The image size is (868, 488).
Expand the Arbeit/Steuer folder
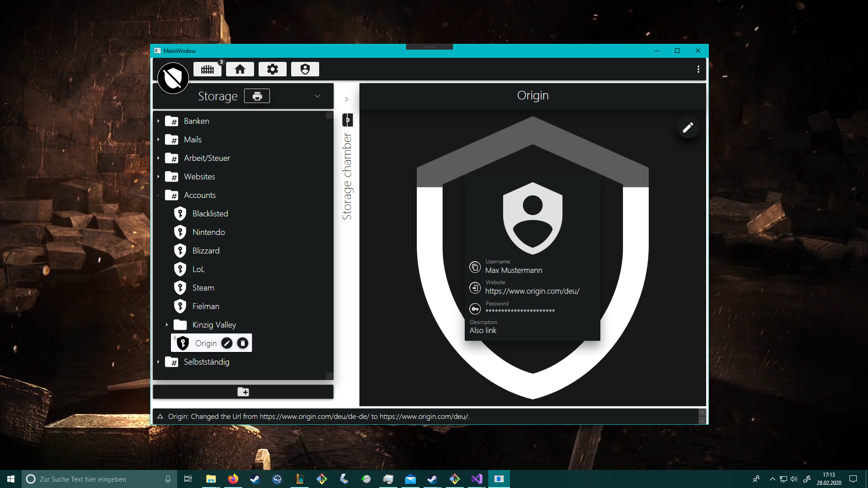tap(158, 158)
